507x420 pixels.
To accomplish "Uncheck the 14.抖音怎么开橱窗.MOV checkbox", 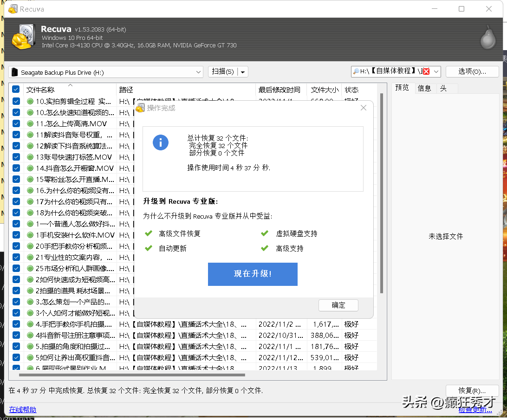I will tap(16, 168).
